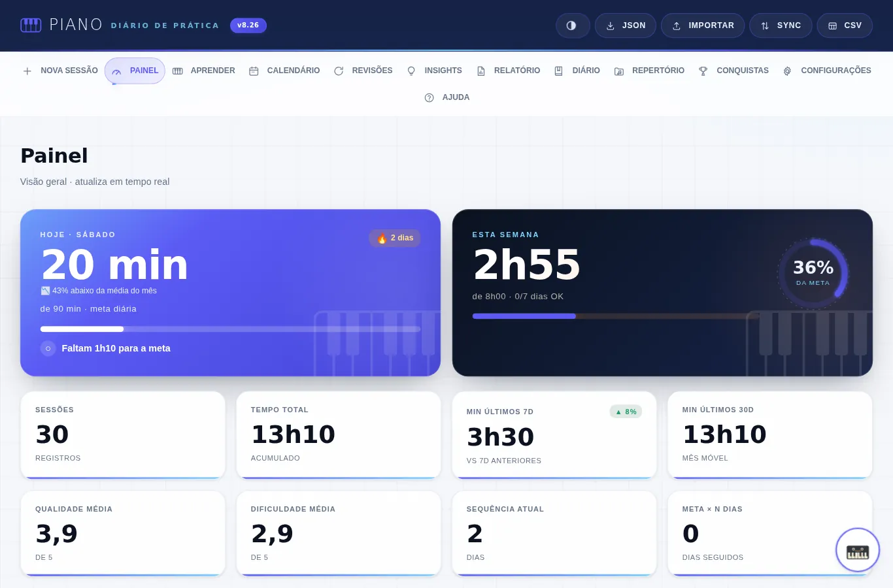Viewport: 893px width, 588px height.
Task: Open the Nova Sessão tab
Action: point(60,71)
